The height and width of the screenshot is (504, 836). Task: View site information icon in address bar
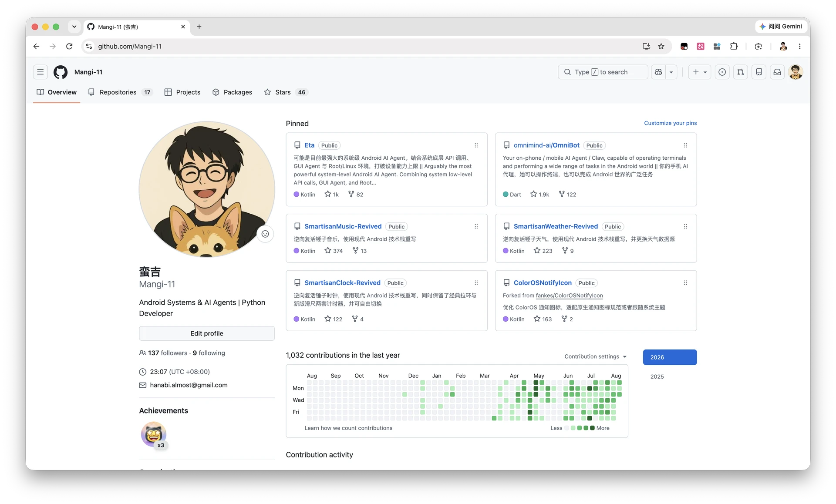click(89, 47)
